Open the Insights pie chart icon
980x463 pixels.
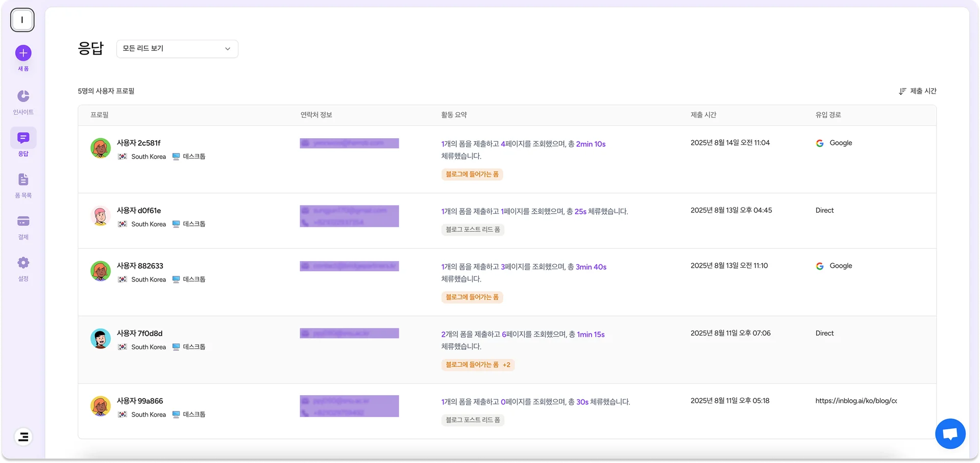(23, 96)
